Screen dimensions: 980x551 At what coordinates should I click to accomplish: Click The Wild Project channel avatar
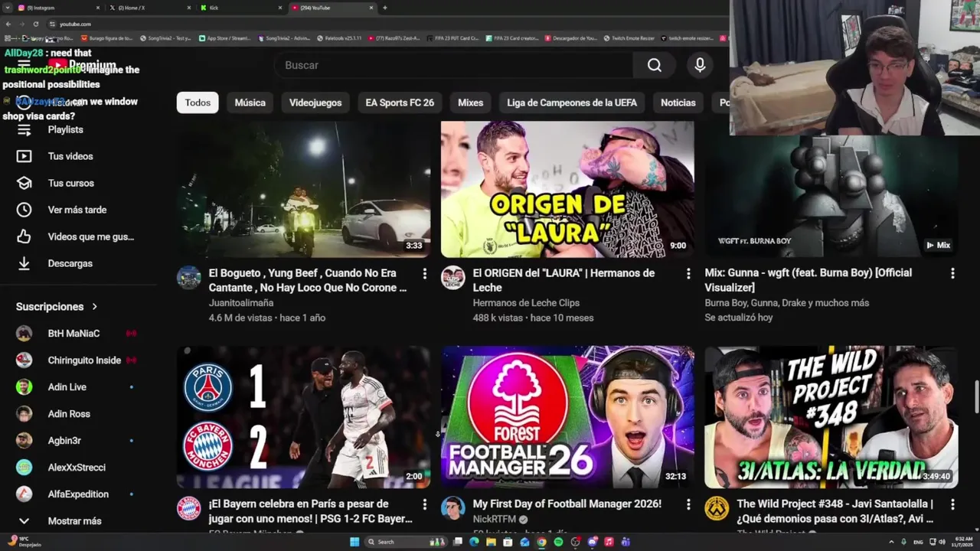(717, 508)
